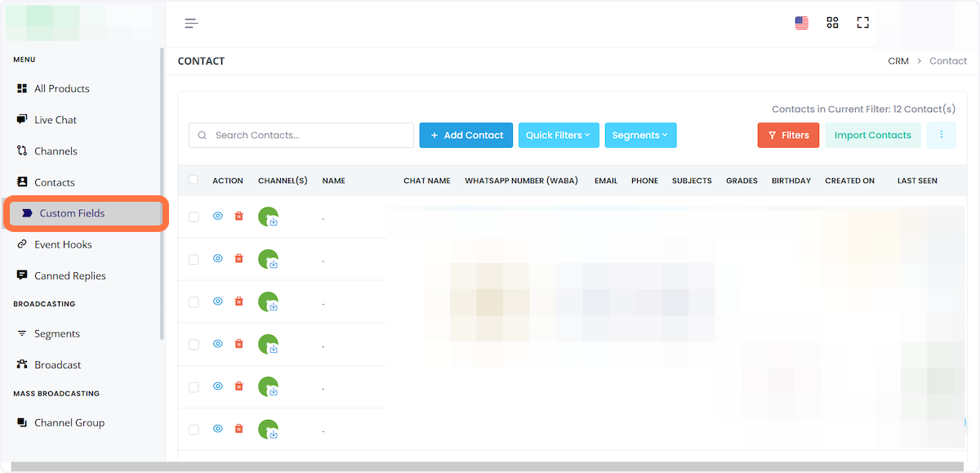Click sixth row green channel avatar
This screenshot has height=473, width=980.
point(269,429)
